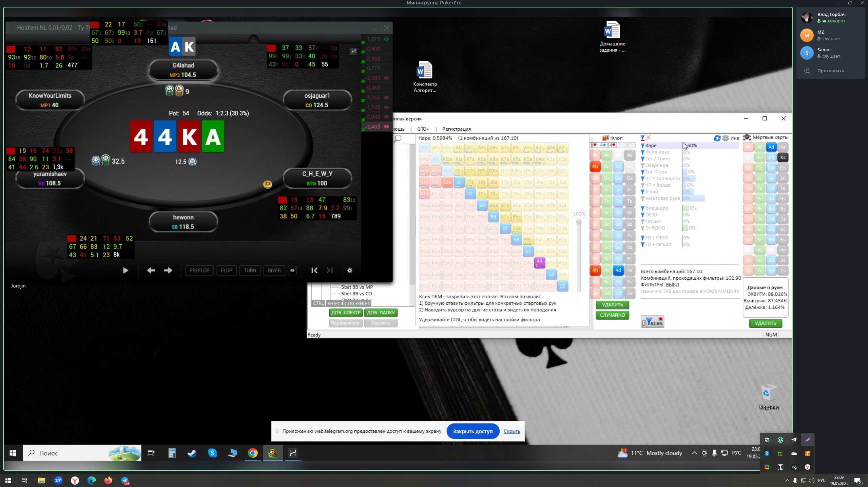Click the Скрыть link
This screenshot has height=487, width=868.
click(x=512, y=431)
